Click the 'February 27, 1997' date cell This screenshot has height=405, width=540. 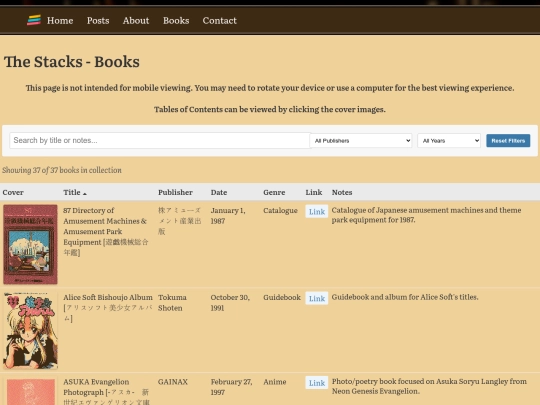pos(231,387)
